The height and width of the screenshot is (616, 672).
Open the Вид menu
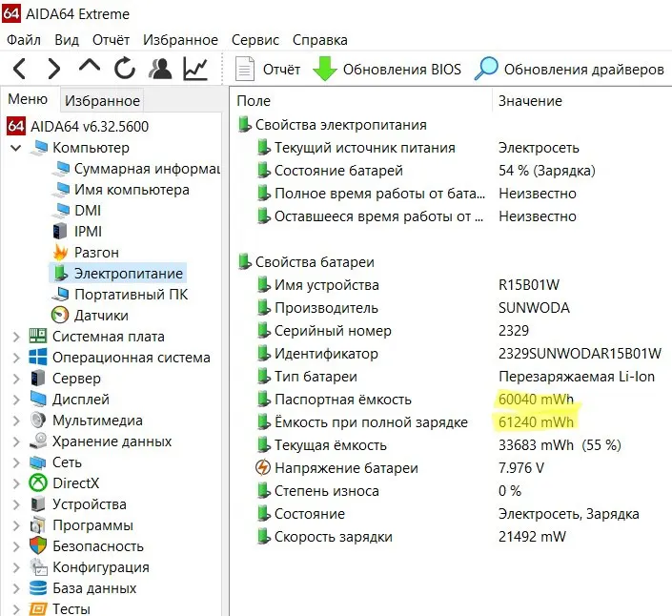pos(67,40)
